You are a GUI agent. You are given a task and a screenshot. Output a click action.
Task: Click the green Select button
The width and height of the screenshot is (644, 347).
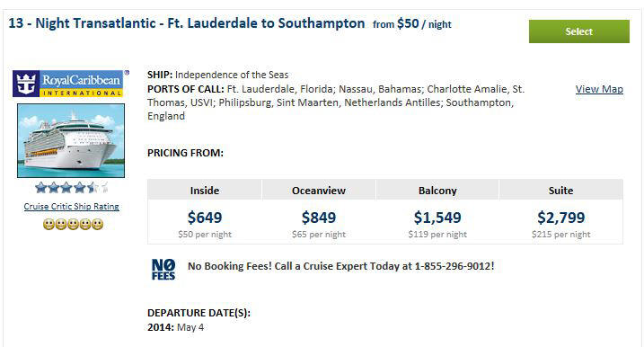(x=578, y=31)
